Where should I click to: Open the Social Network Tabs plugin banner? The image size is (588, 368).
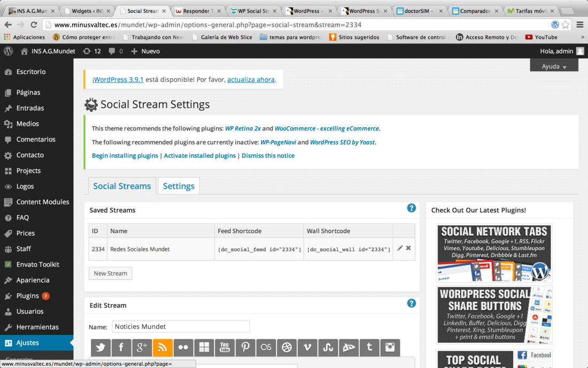[x=494, y=253]
